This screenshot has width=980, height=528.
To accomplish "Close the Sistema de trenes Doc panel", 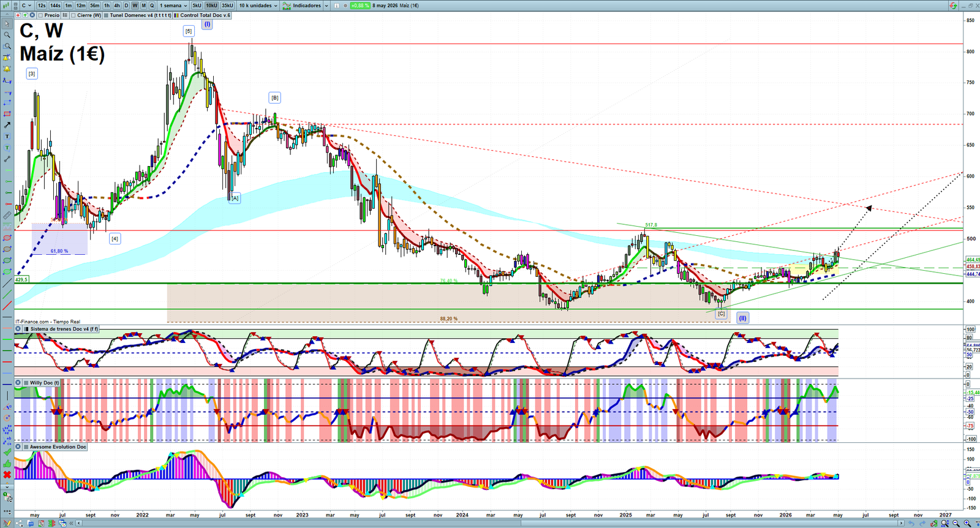I will [x=18, y=329].
